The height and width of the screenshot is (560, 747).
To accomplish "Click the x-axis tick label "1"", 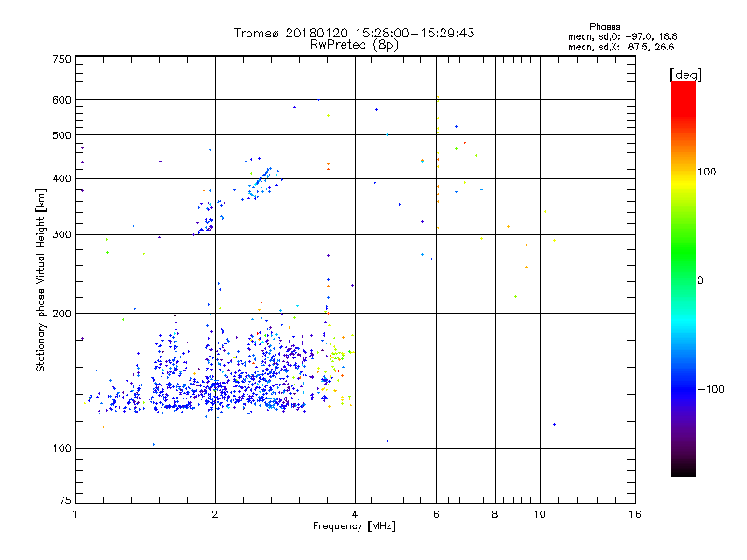I will 75,514.
